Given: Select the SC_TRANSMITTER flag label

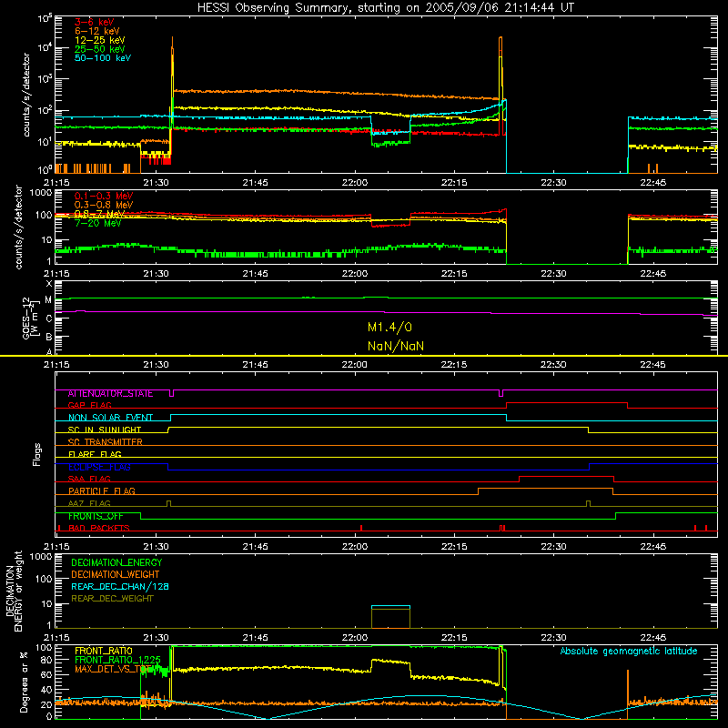Looking at the screenshot, I should point(105,442).
